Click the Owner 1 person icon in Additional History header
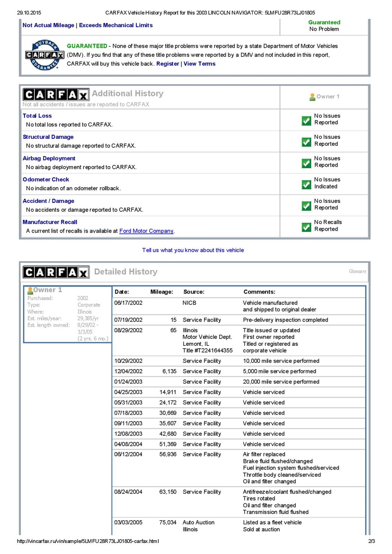The height and width of the screenshot is (554, 392). [312, 97]
